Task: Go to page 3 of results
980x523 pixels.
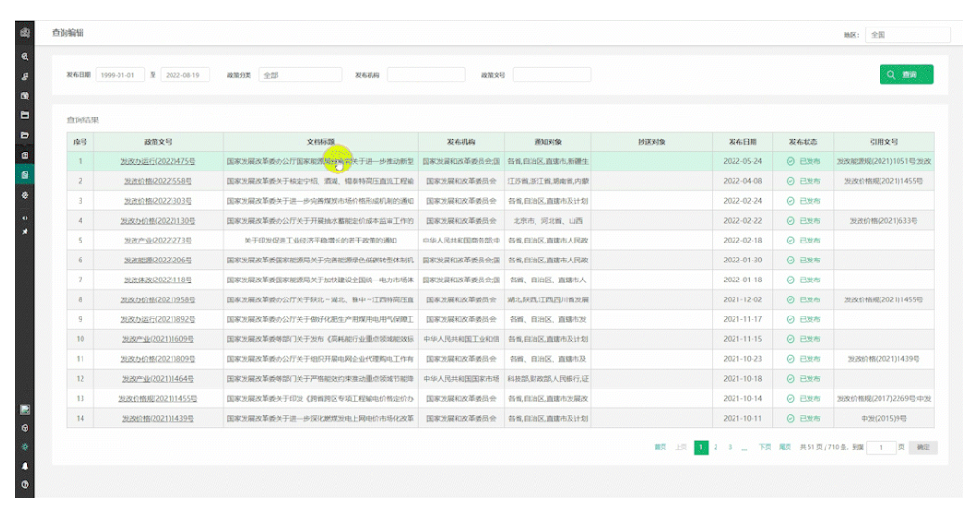Action: (730, 447)
